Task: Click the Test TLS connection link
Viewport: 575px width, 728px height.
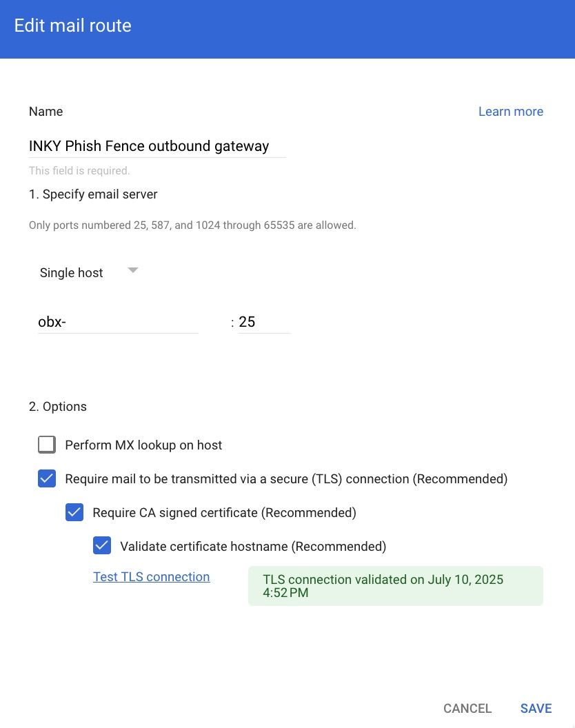Action: click(x=151, y=577)
